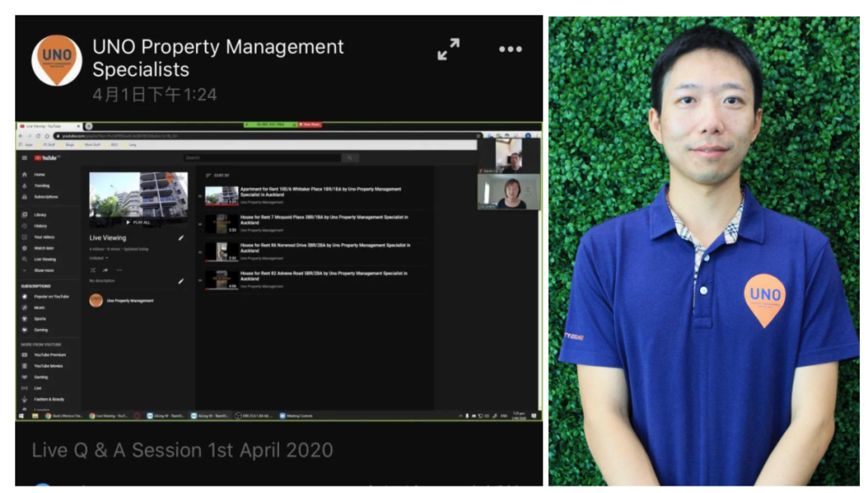Click the youtube.com address bar
This screenshot has height=493, width=868.
point(268,136)
